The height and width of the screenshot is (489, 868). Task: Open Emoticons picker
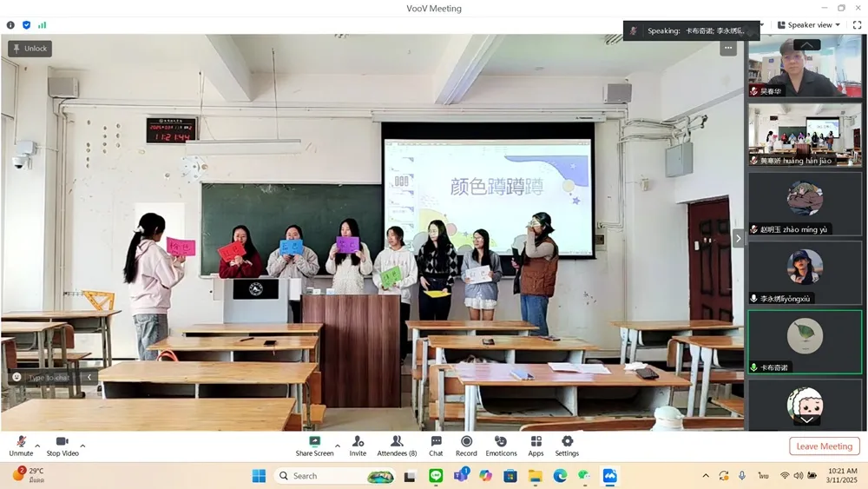(501, 446)
